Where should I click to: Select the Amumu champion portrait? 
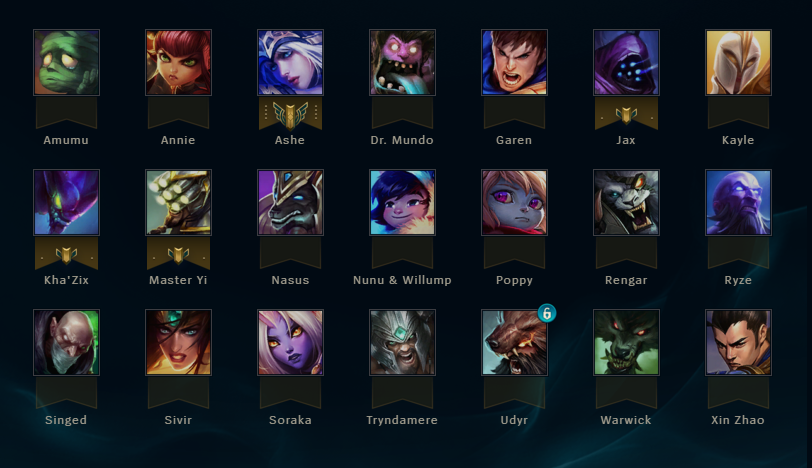point(66,63)
